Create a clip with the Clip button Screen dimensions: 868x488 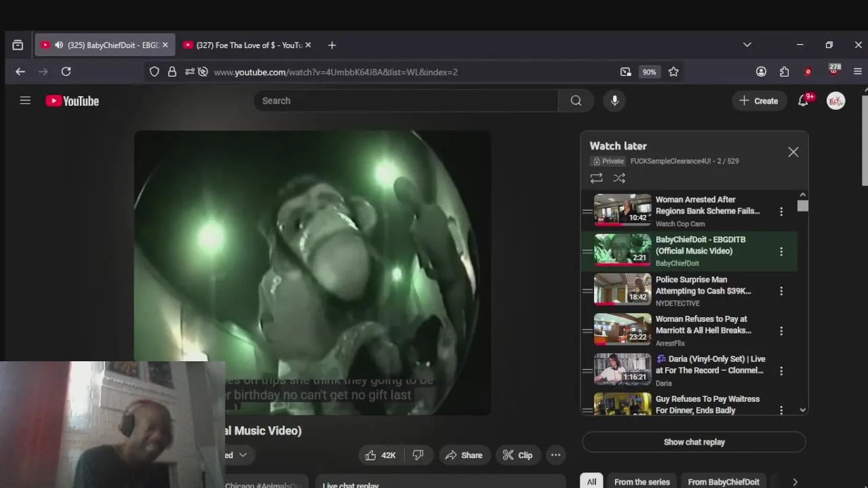click(x=517, y=455)
